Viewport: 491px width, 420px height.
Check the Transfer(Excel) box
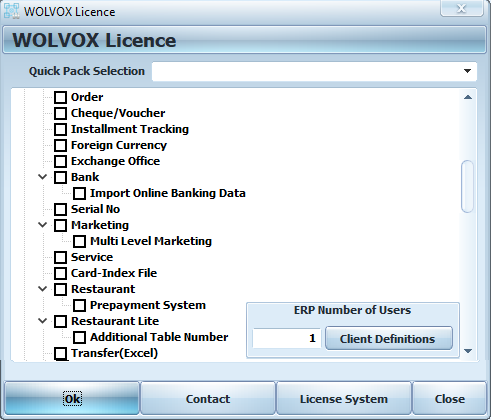point(60,353)
